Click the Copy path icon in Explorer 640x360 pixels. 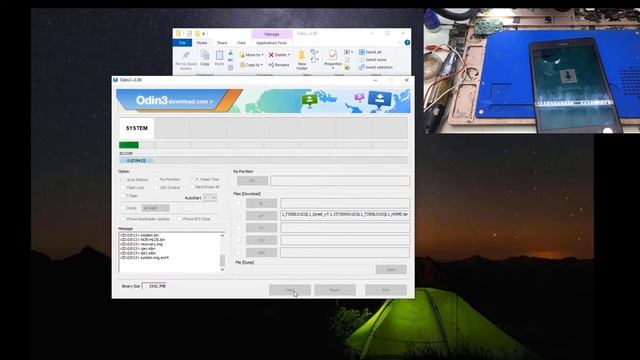tap(231, 60)
